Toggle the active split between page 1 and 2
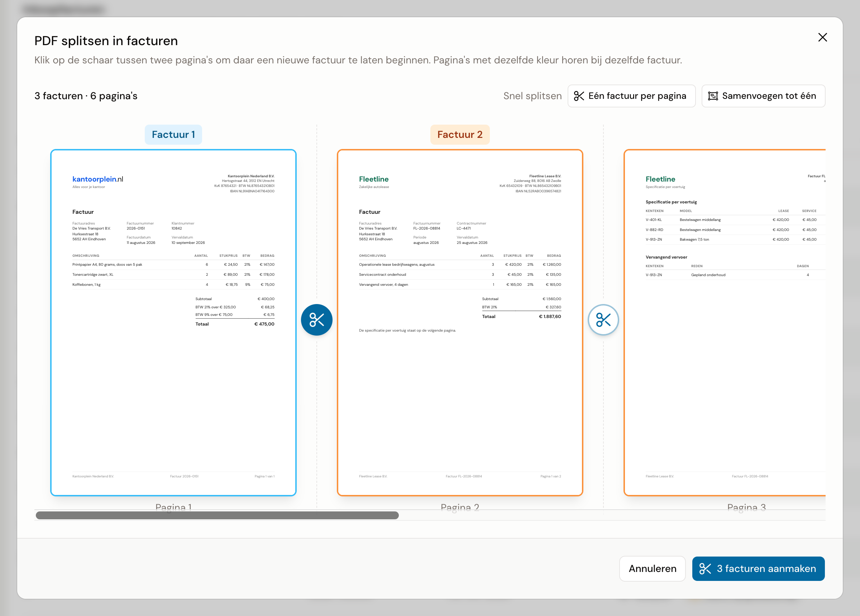This screenshot has height=616, width=860. 317,319
